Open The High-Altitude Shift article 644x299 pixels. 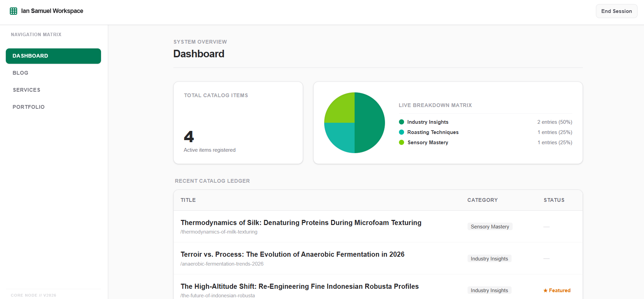tap(300, 286)
